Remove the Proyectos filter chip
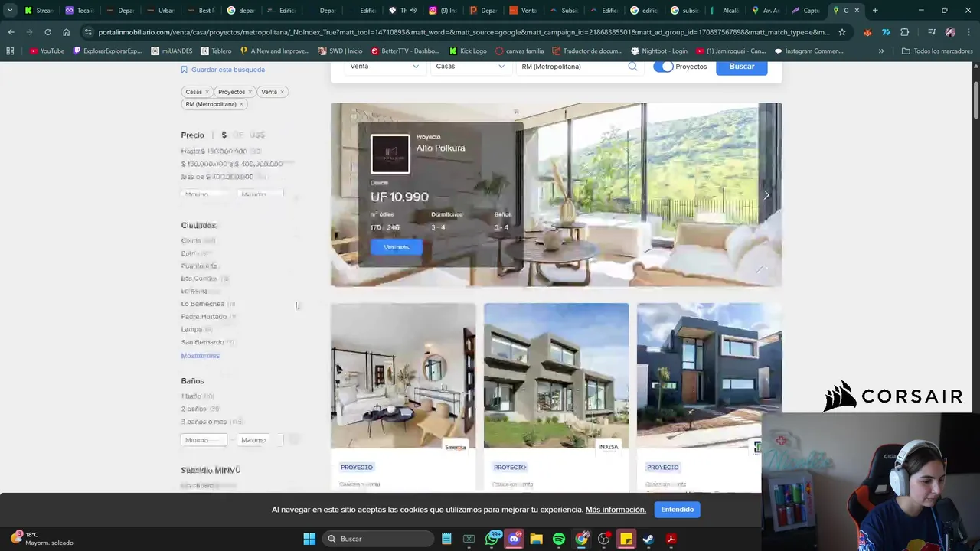This screenshot has height=551, width=980. tap(250, 92)
